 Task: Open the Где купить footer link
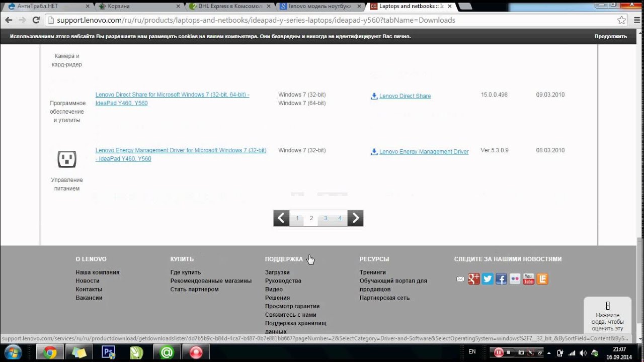coord(186,272)
